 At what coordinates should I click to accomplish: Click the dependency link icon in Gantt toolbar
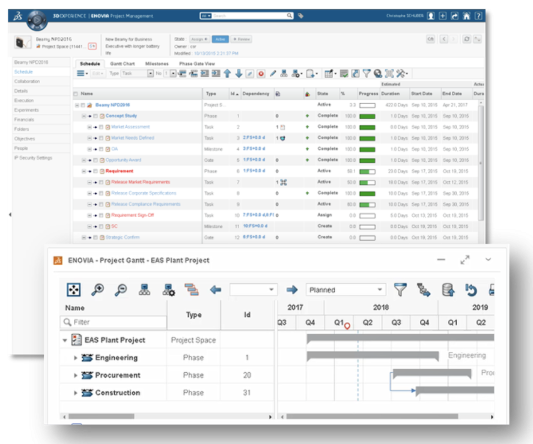pos(424,290)
